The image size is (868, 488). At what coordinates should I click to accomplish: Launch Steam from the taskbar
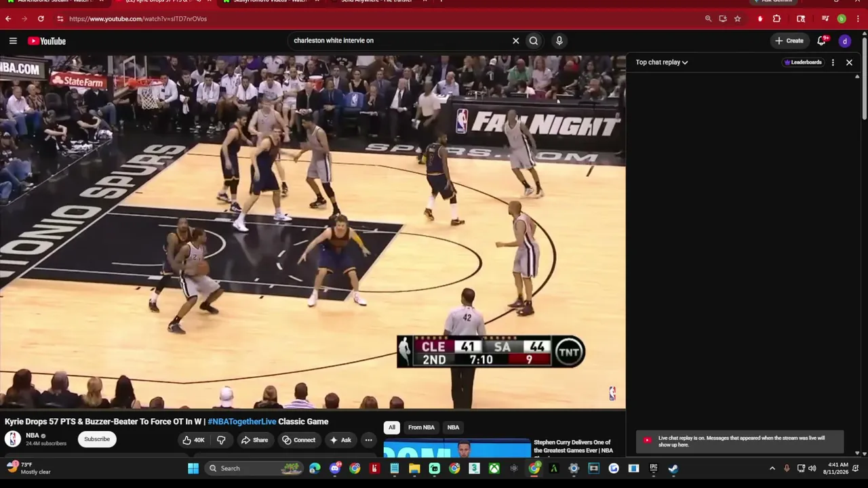(673, 468)
